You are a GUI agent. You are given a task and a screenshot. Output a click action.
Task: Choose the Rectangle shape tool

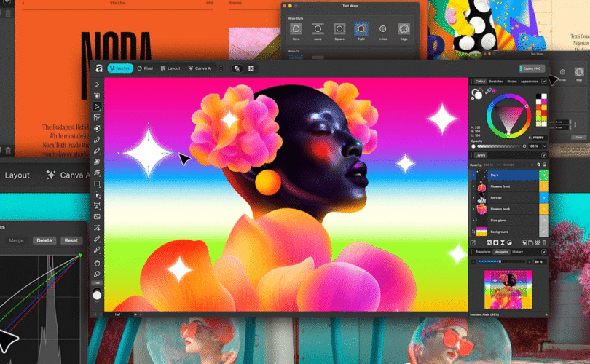point(97,184)
